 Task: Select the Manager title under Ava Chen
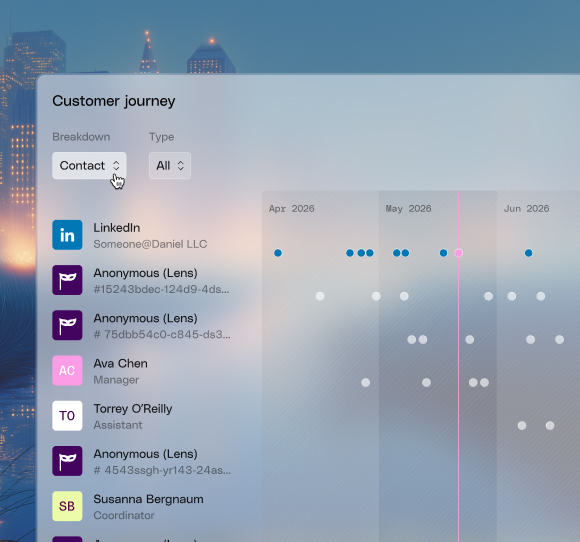116,380
